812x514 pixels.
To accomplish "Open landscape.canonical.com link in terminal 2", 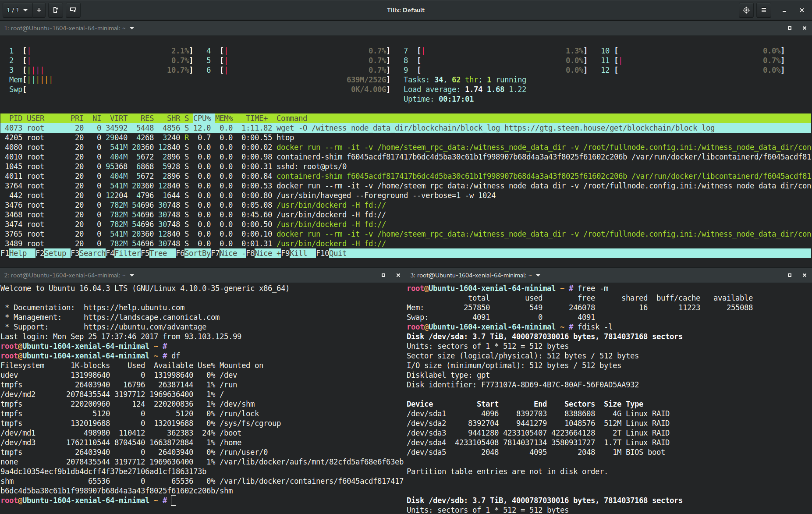I will coord(152,317).
